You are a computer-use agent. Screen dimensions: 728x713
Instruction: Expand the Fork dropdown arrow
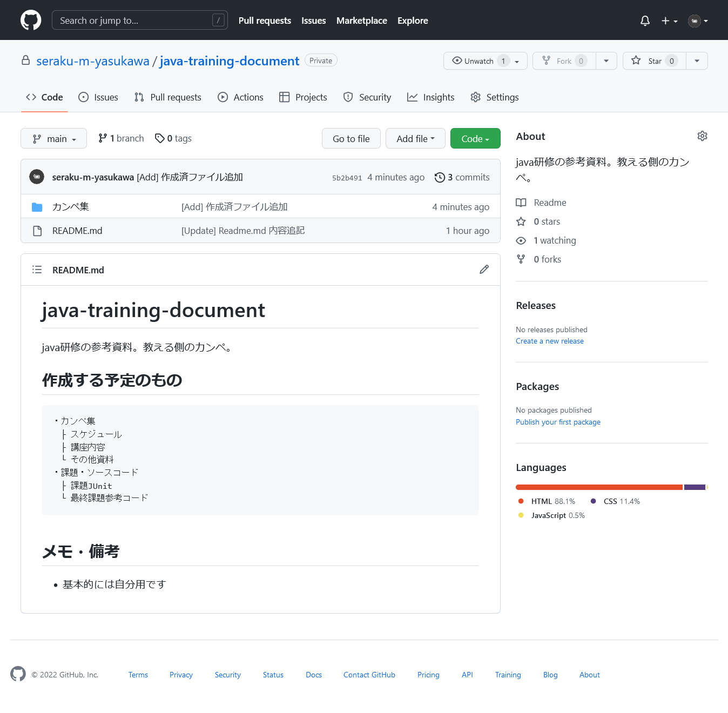[x=606, y=61]
